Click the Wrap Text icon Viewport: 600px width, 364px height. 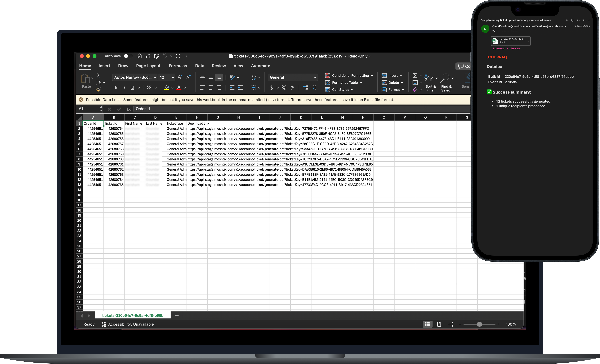254,77
